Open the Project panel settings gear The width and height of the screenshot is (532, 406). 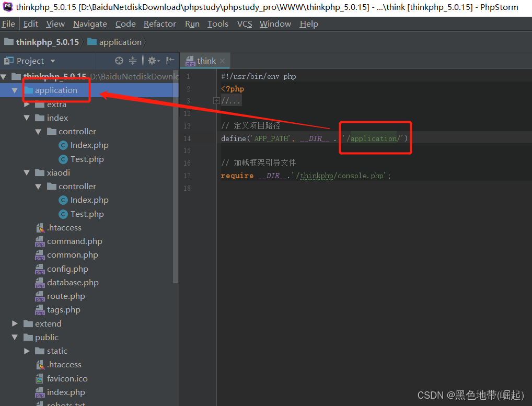click(x=151, y=61)
